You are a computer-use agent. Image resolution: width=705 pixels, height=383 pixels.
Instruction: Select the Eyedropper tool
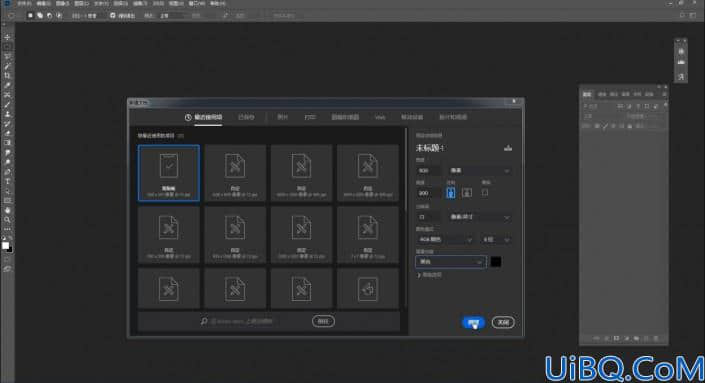pos(7,85)
